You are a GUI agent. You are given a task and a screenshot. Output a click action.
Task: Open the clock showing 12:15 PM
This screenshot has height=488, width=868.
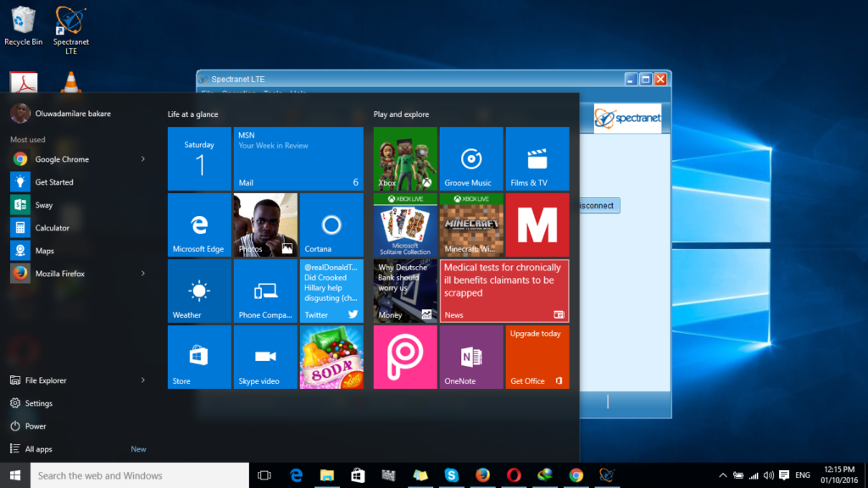tap(839, 475)
